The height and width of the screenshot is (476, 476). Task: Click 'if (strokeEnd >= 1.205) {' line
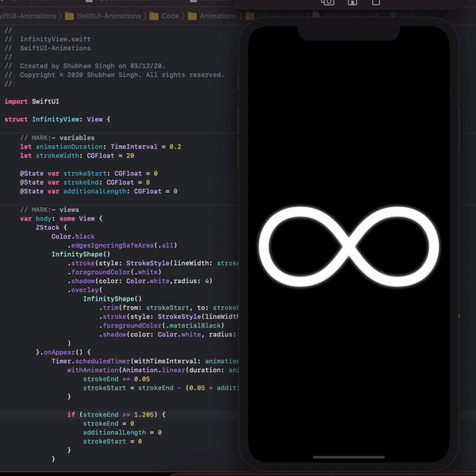coord(117,414)
